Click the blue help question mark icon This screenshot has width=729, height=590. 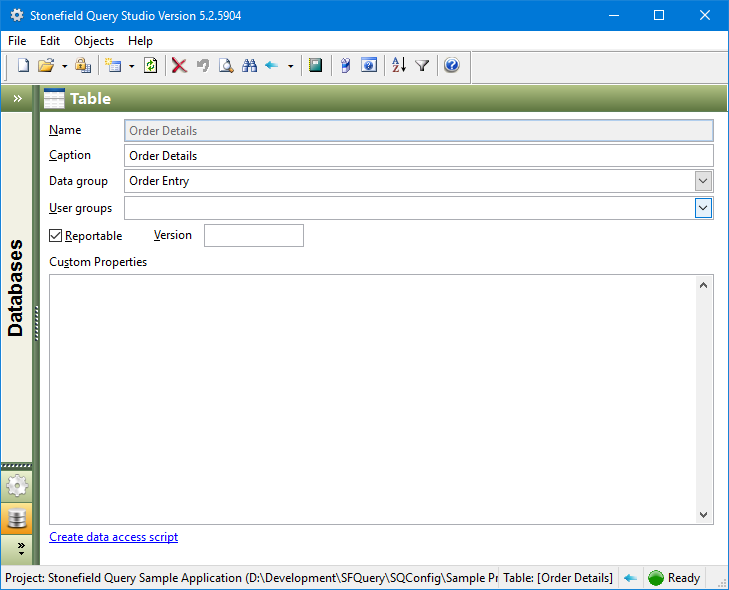451,66
